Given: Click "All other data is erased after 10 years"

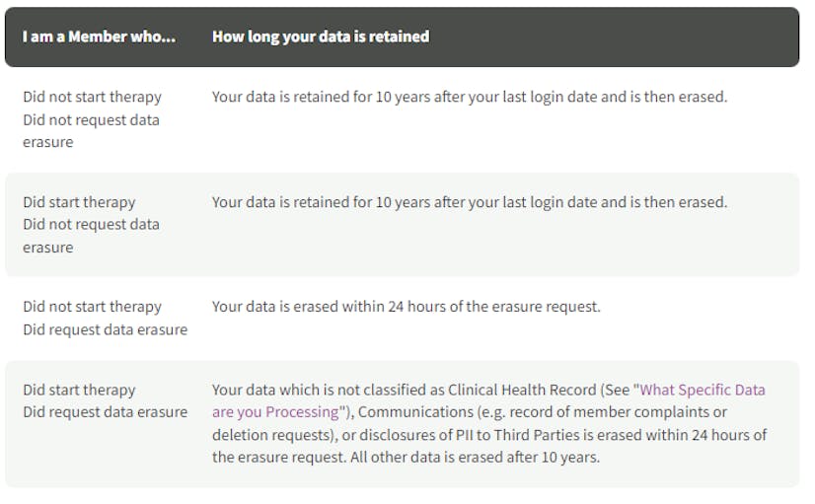Looking at the screenshot, I should [475, 458].
